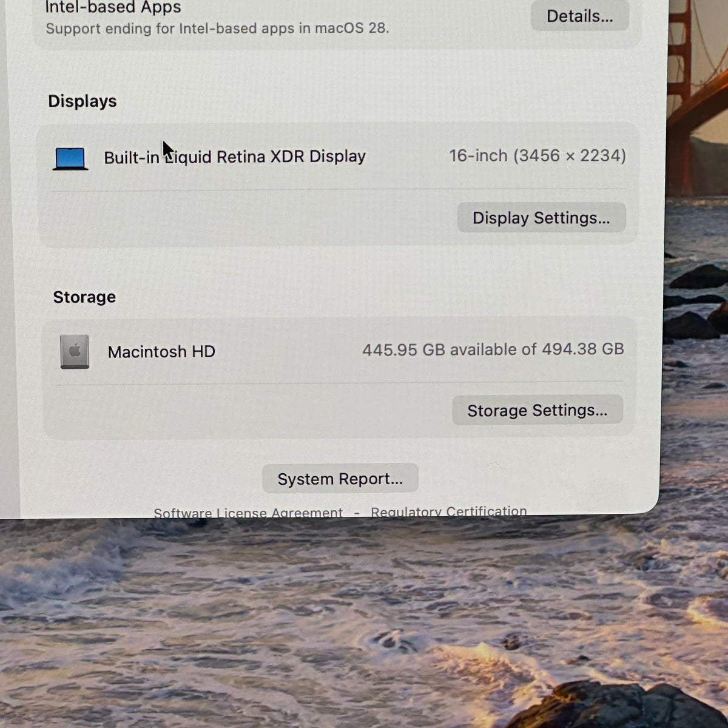Viewport: 728px width, 728px height.
Task: Select the Macintosh HD label
Action: [x=161, y=352]
